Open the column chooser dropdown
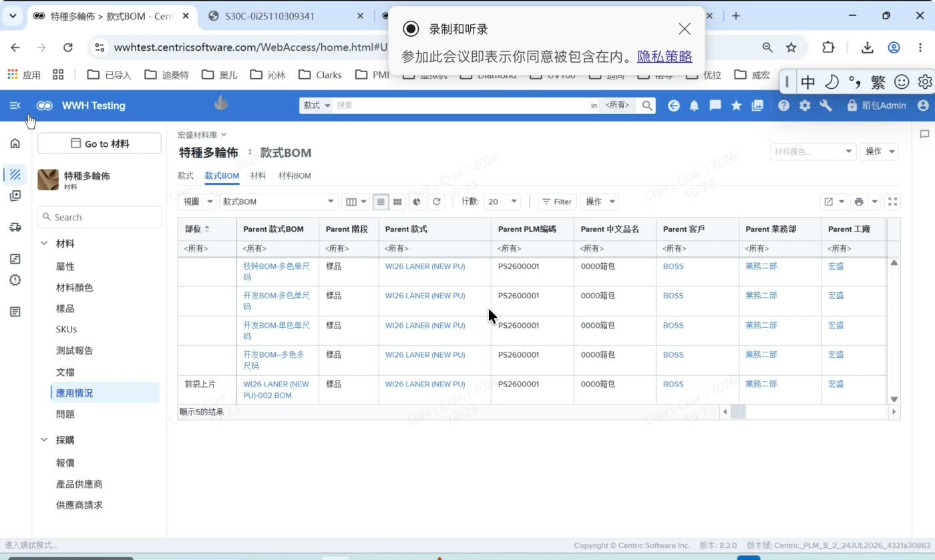 (355, 202)
